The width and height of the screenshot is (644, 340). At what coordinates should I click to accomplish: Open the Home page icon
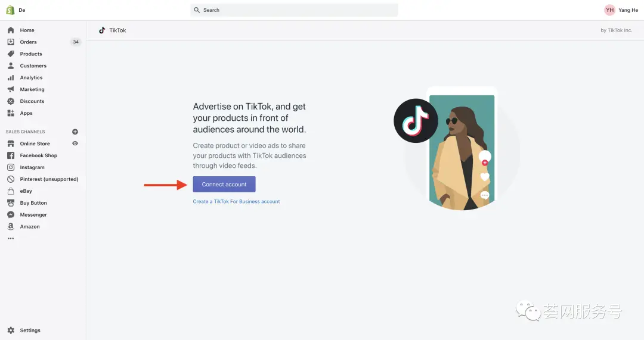pos(11,30)
